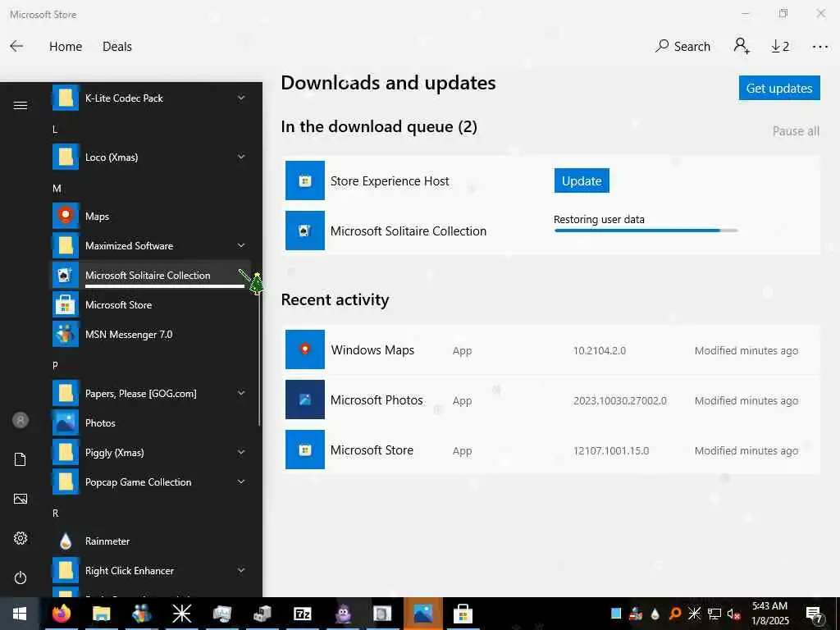This screenshot has width=840, height=630.
Task: Click the Power icon in Start menu
Action: click(x=21, y=577)
